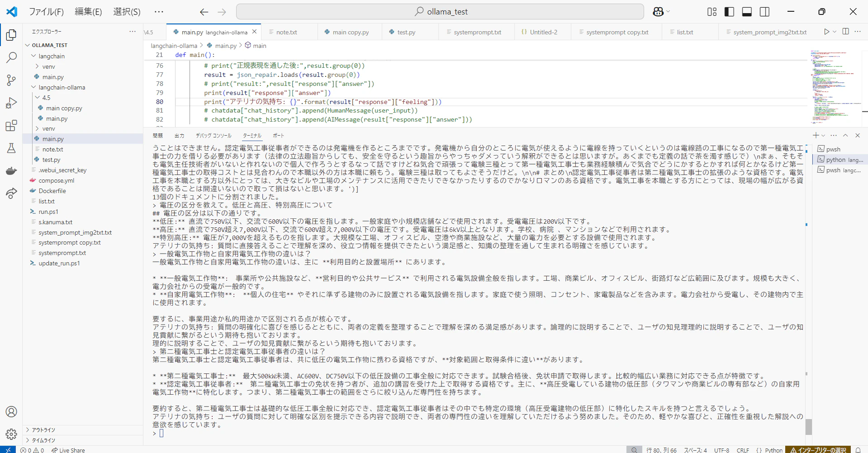
Task: Open Dockerfile in the explorer
Action: click(52, 191)
